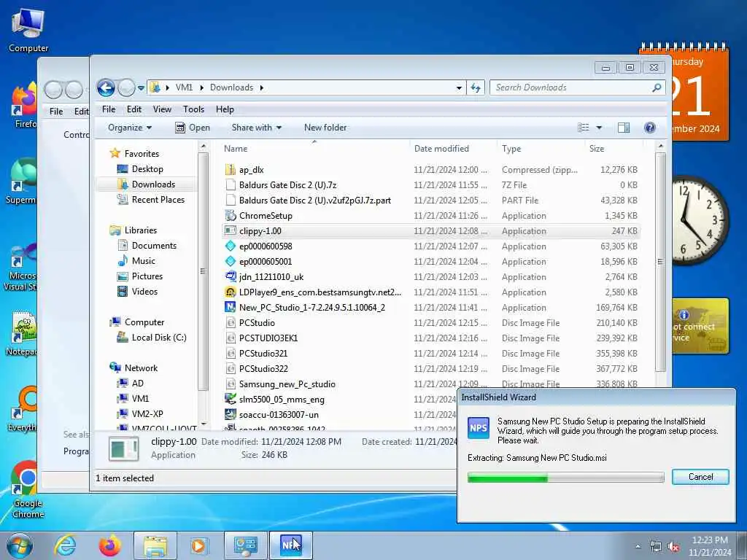Screen dimensions: 747x560
Task: Open the Share with dropdown
Action: tap(256, 128)
